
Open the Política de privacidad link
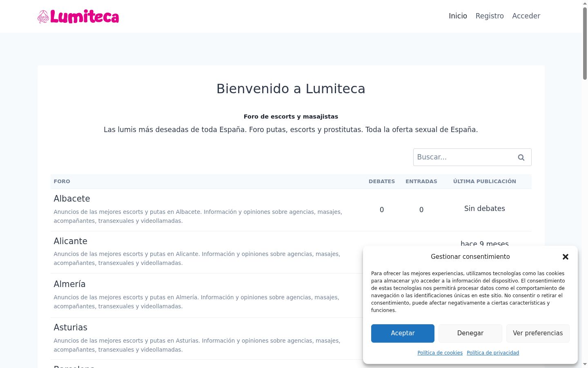(493, 353)
